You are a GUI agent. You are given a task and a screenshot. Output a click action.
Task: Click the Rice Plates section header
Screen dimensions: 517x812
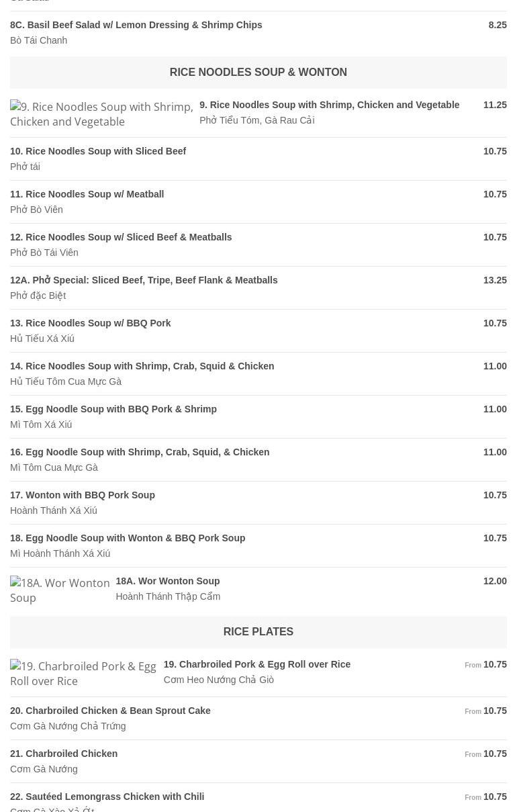click(258, 632)
